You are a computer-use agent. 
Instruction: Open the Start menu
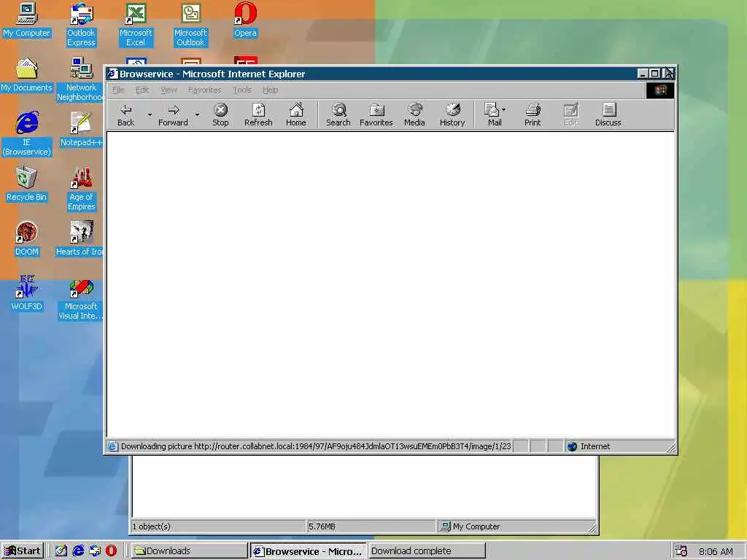(23, 551)
